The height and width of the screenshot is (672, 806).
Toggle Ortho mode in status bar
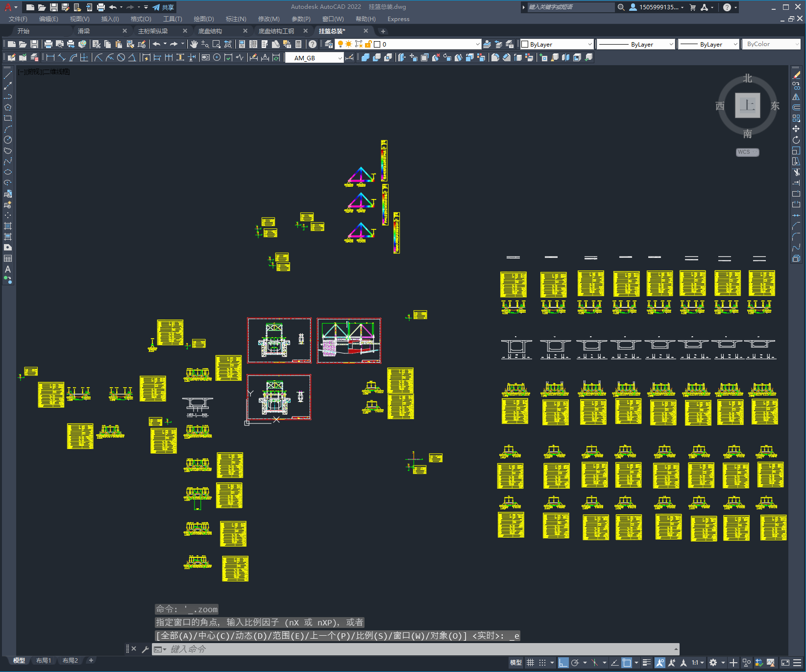[563, 663]
